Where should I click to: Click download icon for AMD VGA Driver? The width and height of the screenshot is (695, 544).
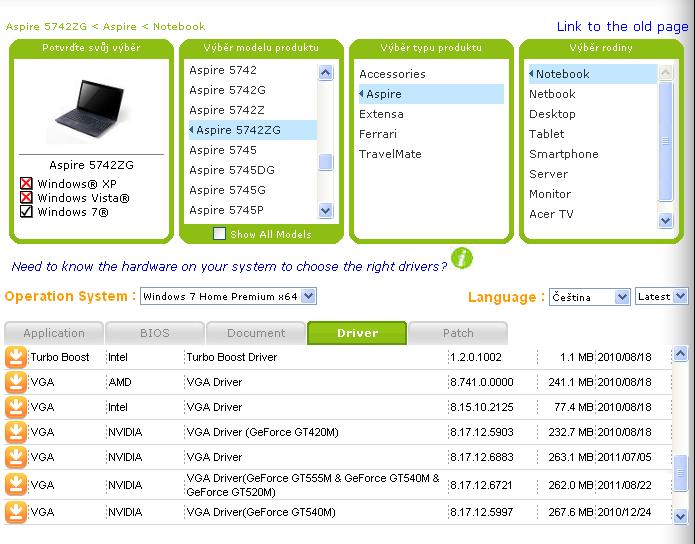[16, 382]
